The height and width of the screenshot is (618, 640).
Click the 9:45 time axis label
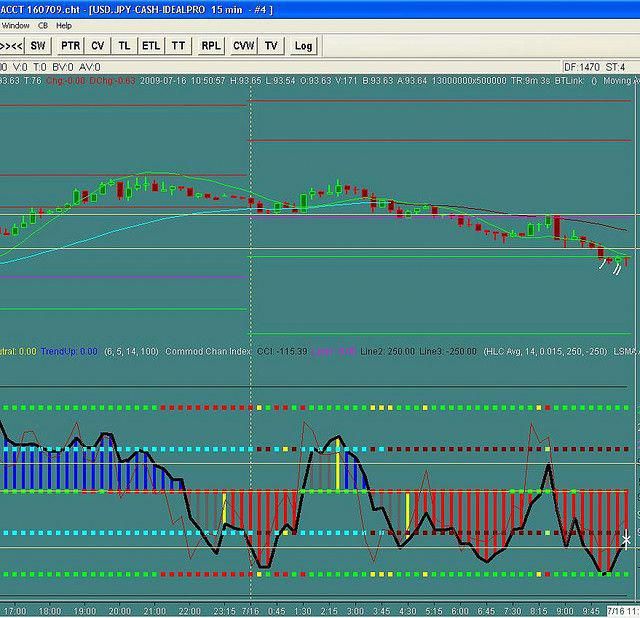click(591, 611)
